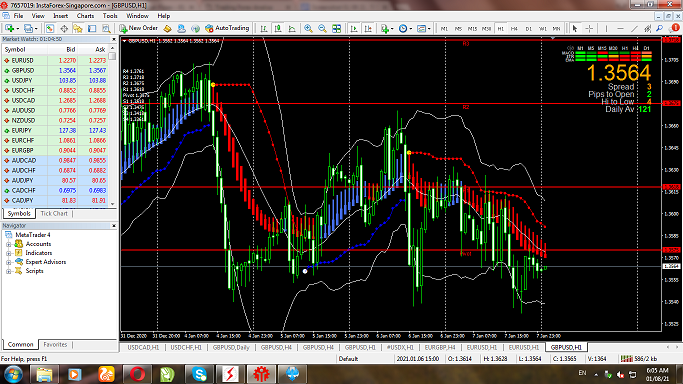This screenshot has width=683, height=384.
Task: Toggle the Market Watch window button
Action: coord(50,28)
